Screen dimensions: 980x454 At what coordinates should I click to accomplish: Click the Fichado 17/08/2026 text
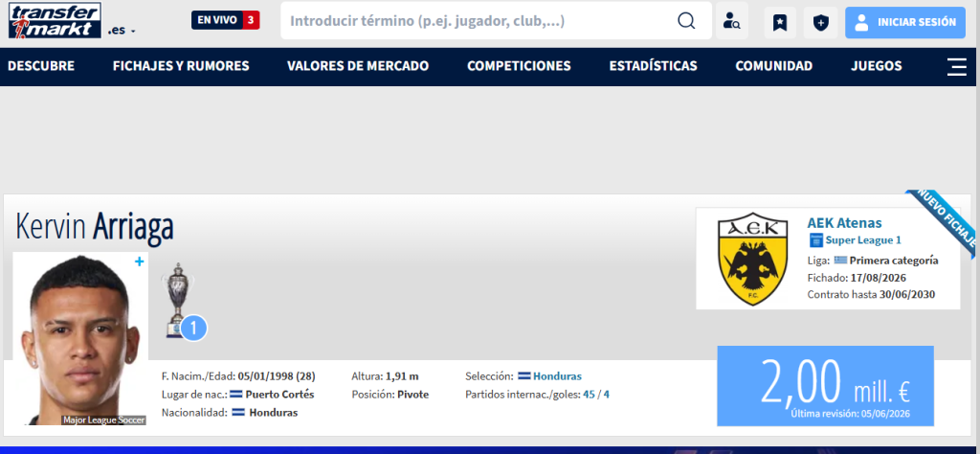857,278
